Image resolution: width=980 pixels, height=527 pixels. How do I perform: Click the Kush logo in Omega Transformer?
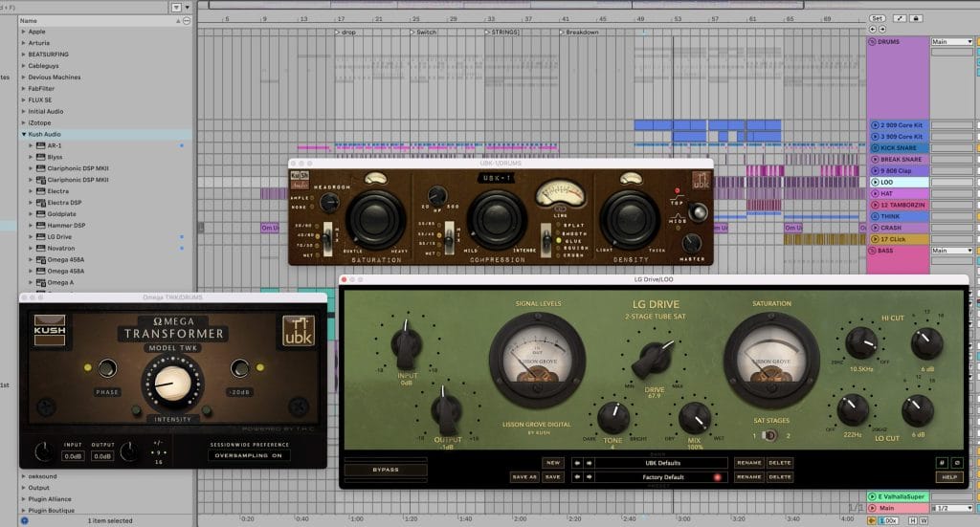click(x=48, y=330)
